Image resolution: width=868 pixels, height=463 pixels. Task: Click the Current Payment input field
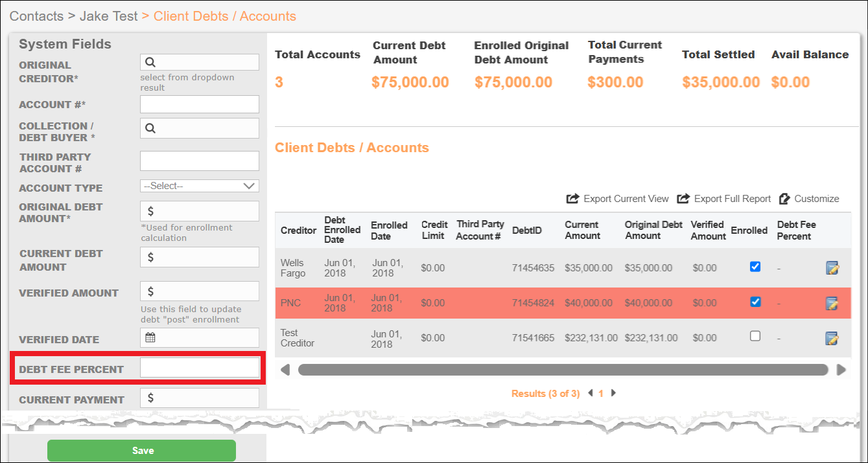click(200, 398)
